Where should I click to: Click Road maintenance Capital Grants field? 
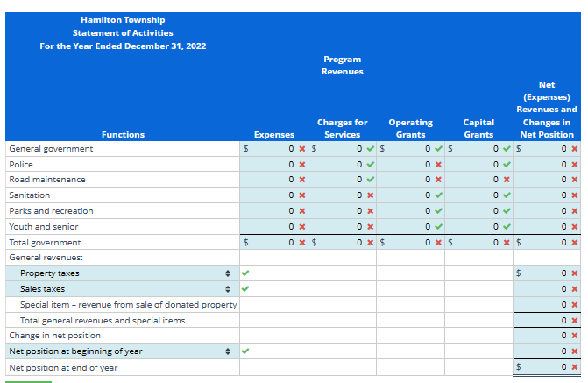478,180
